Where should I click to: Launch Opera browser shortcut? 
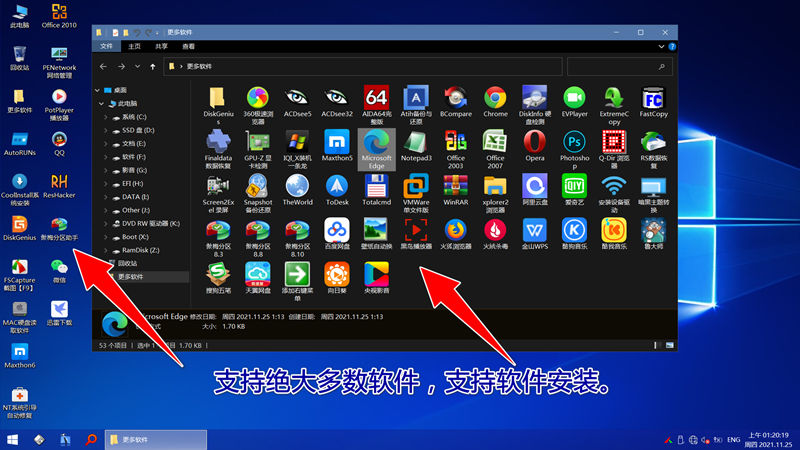535,146
